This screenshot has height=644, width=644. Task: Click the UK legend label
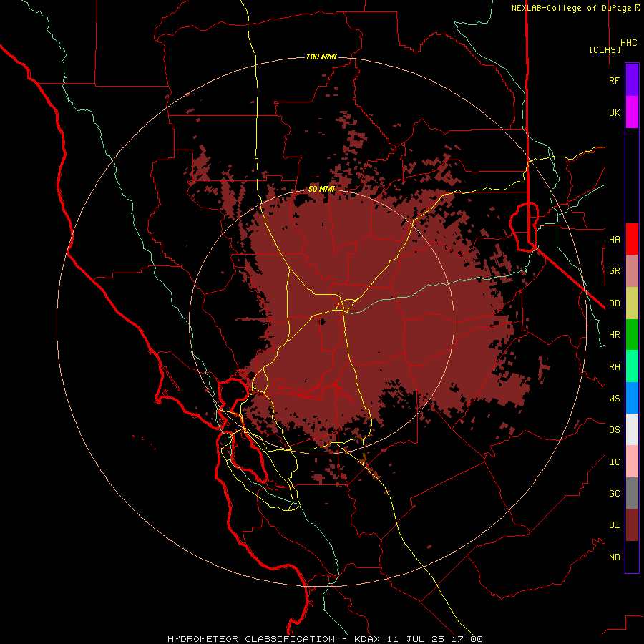tap(614, 112)
